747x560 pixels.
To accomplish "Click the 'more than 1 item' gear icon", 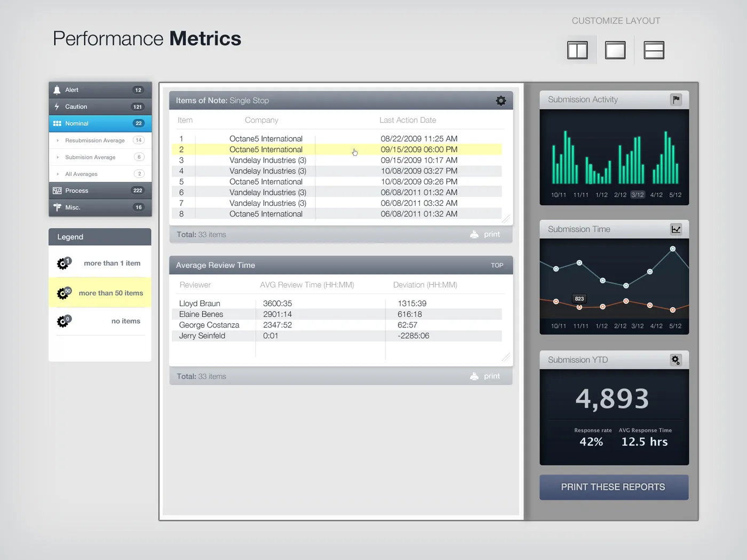I will pos(63,263).
